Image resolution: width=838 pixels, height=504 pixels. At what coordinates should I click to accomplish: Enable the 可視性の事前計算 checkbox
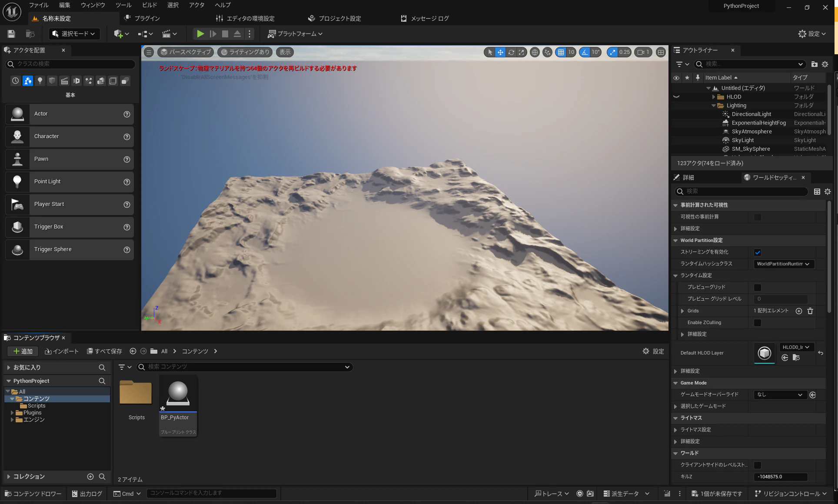tap(758, 217)
